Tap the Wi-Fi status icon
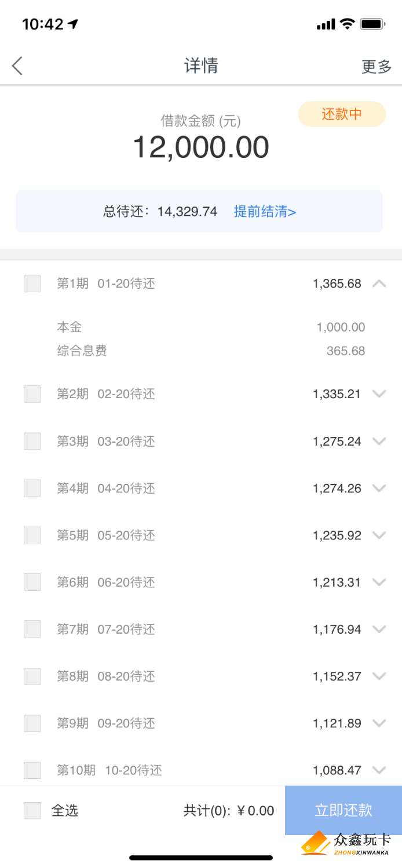This screenshot has height=868, width=402. pos(347,24)
